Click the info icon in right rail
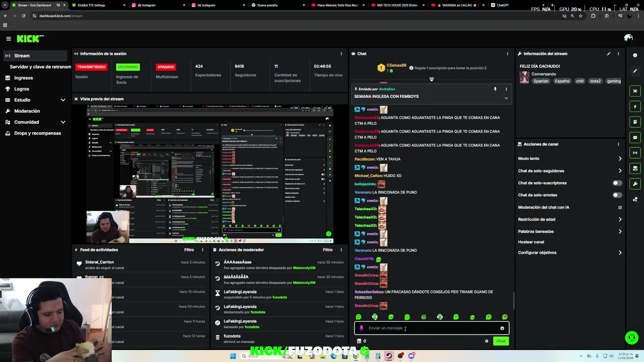644x362 pixels. 635,55
